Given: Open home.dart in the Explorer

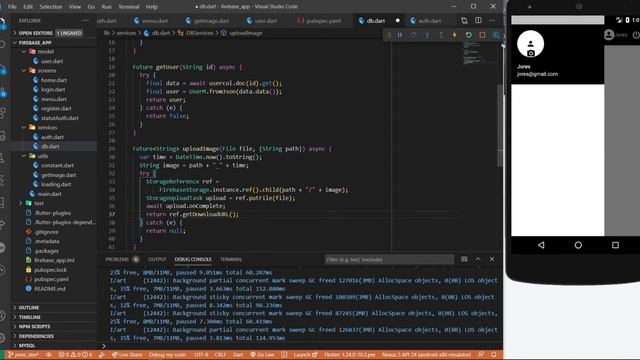Looking at the screenshot, I should pyautogui.click(x=54, y=80).
